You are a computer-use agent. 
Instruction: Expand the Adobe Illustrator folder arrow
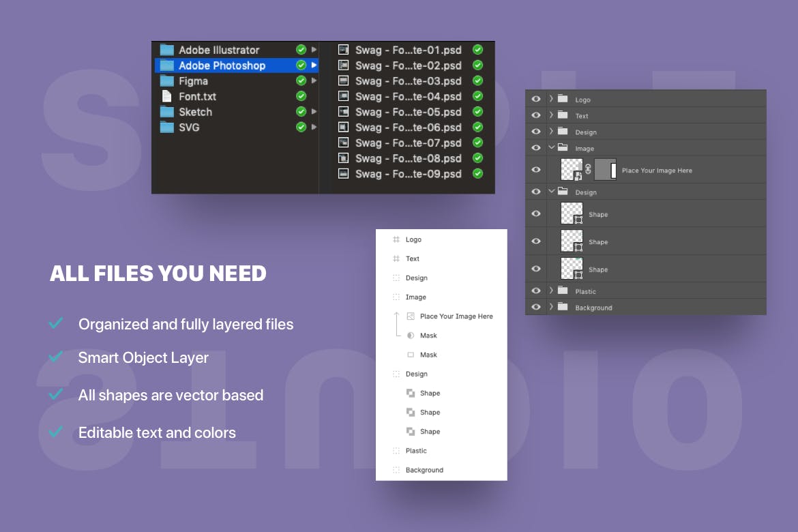click(314, 50)
